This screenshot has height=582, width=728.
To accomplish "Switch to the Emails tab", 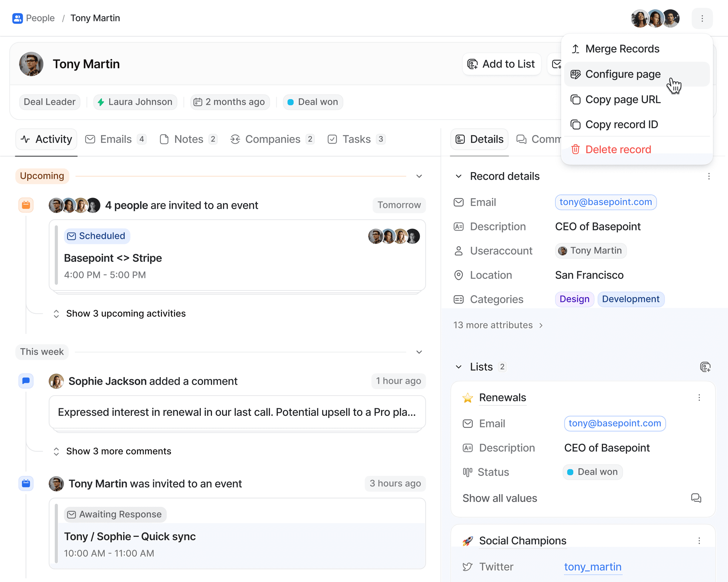I will (116, 139).
